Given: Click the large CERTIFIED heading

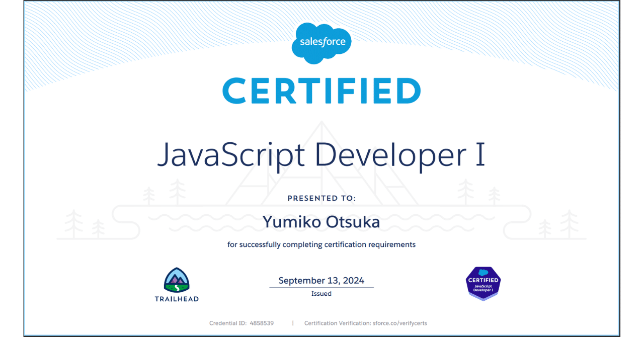Looking at the screenshot, I should 321,92.
